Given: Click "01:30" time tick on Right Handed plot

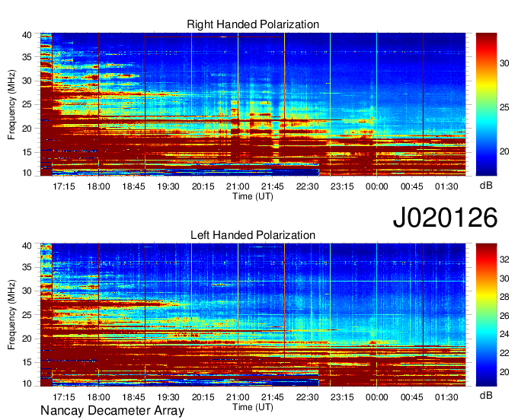Looking at the screenshot, I should pos(446,186).
